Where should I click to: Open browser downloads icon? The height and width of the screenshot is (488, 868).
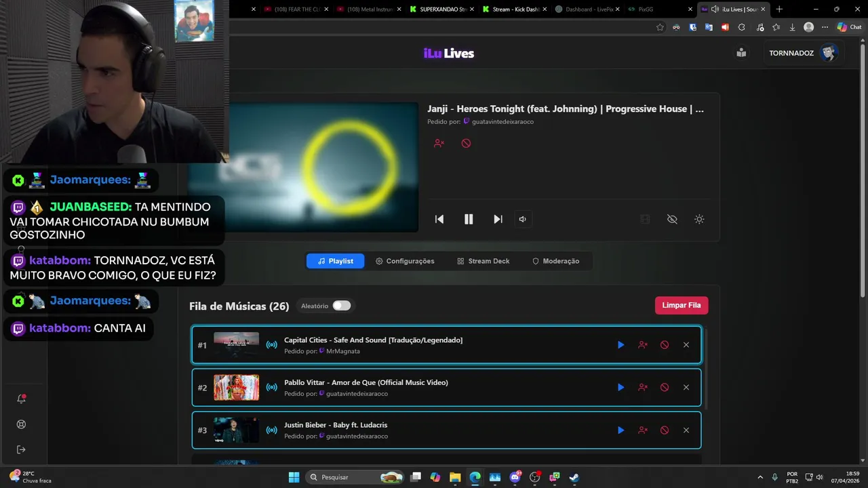[792, 27]
